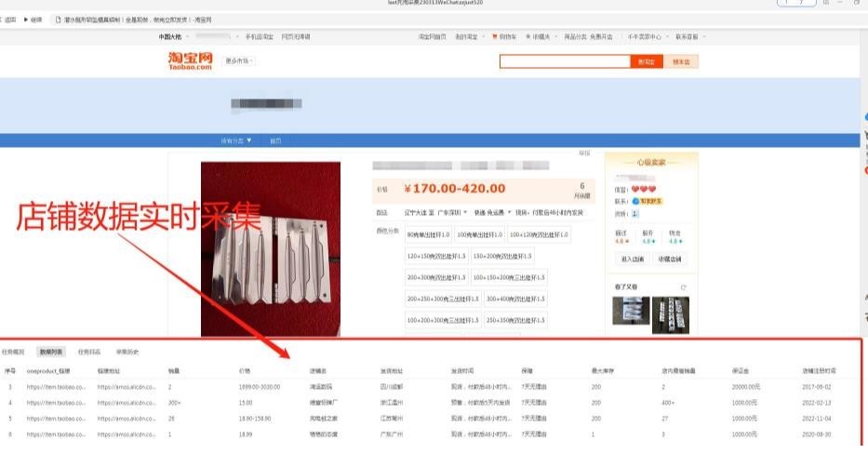Image resolution: width=868 pixels, height=467 pixels.
Task: Click the date cell 2022-02-13
Action: (x=817, y=403)
